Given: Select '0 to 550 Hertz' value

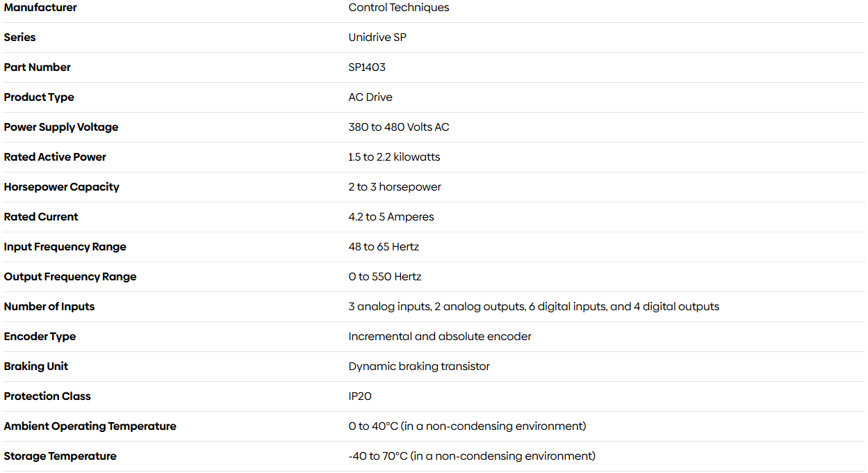Looking at the screenshot, I should tap(385, 277).
